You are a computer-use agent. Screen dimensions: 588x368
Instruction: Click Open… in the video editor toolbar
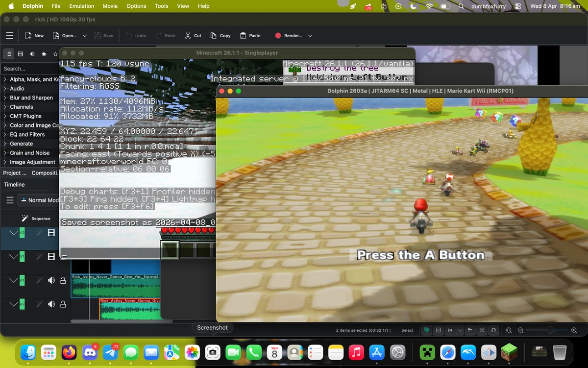[x=64, y=35]
